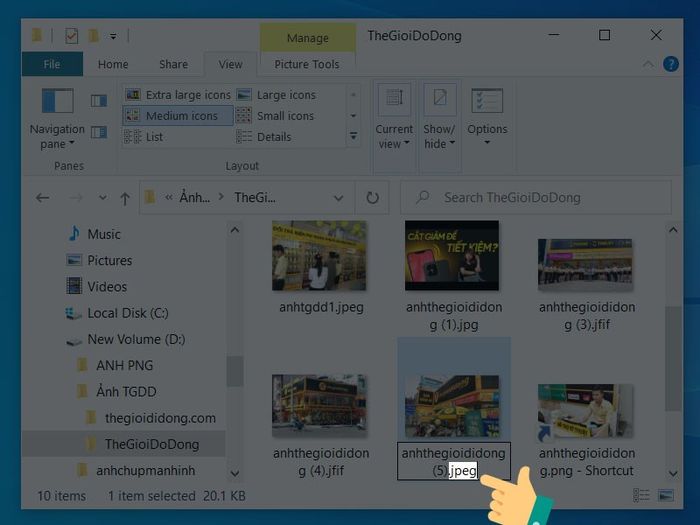Switch to the Home tab

113,64
